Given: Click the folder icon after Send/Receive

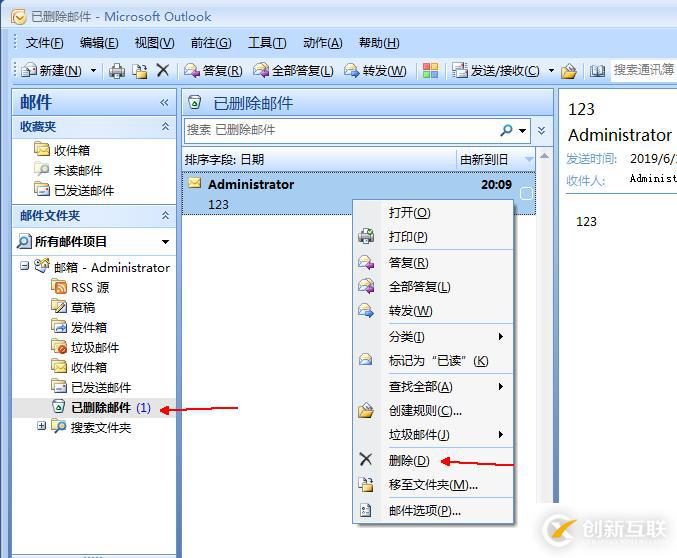Looking at the screenshot, I should click(x=569, y=70).
